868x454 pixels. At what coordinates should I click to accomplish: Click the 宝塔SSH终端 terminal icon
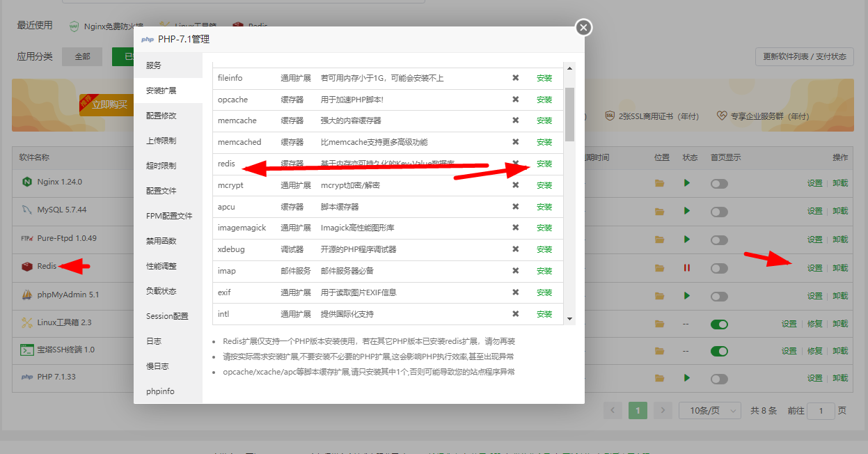pos(27,350)
